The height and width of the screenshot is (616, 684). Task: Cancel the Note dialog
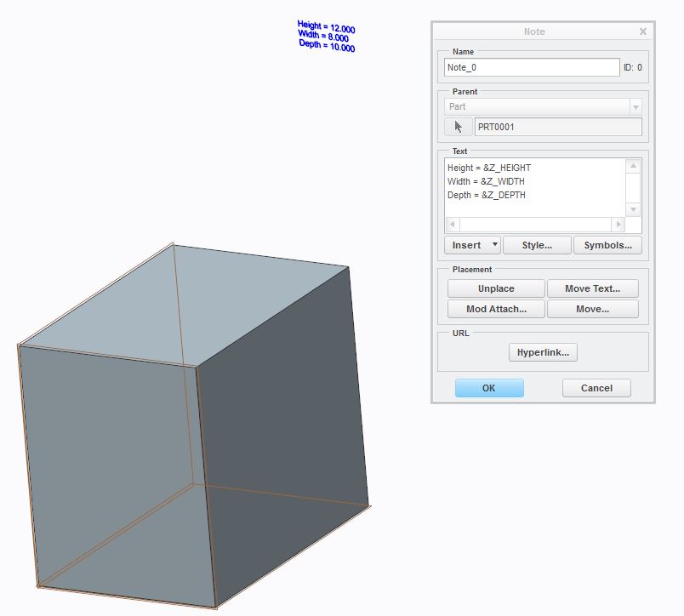tap(596, 388)
